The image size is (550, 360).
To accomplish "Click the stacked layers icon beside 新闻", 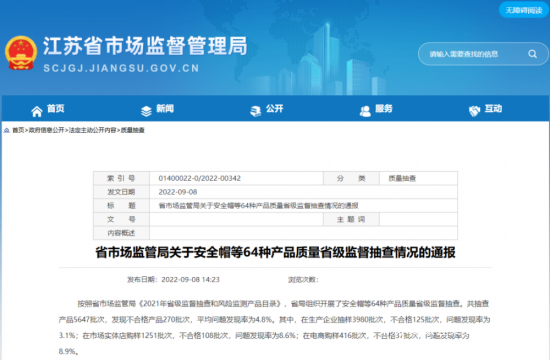I will pyautogui.click(x=146, y=111).
